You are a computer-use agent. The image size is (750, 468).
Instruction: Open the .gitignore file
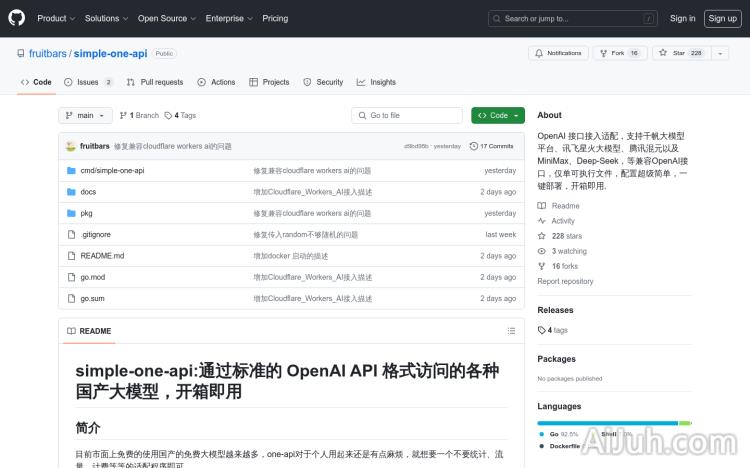(96, 234)
